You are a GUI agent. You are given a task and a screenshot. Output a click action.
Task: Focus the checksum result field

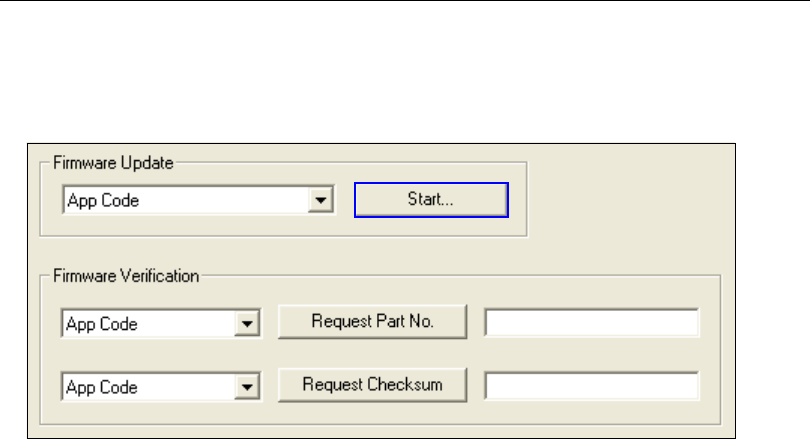(592, 386)
